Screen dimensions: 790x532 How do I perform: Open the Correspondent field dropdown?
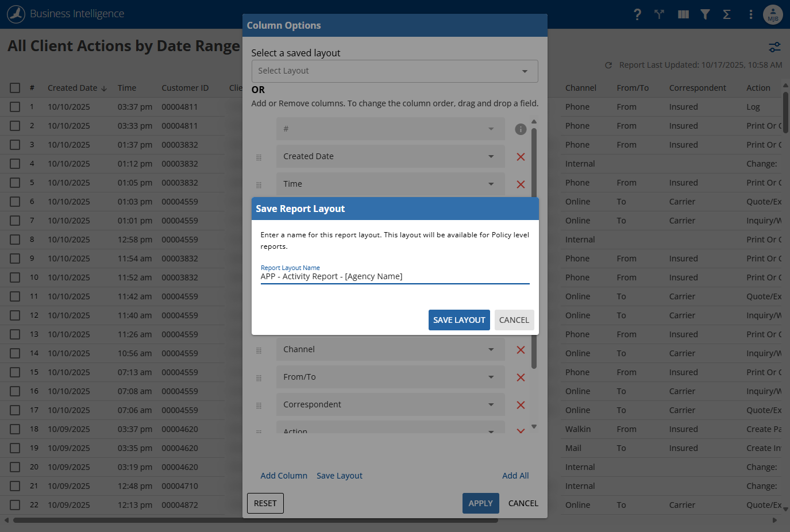(x=390, y=404)
